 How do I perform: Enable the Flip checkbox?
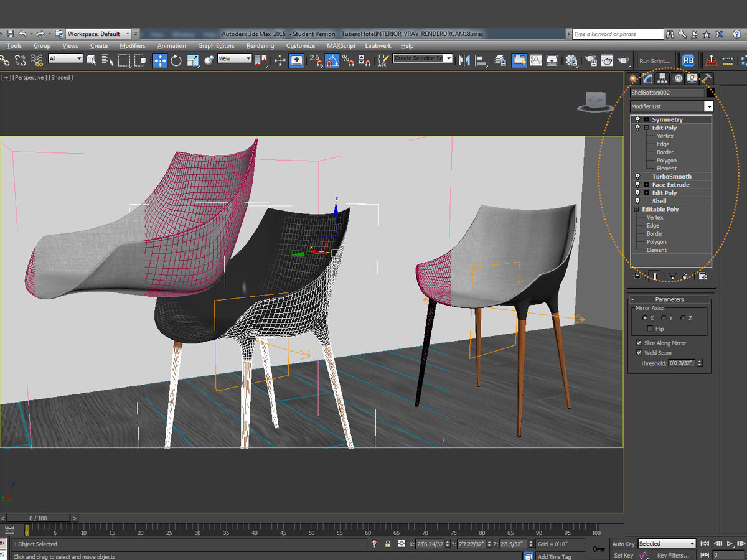pos(651,329)
